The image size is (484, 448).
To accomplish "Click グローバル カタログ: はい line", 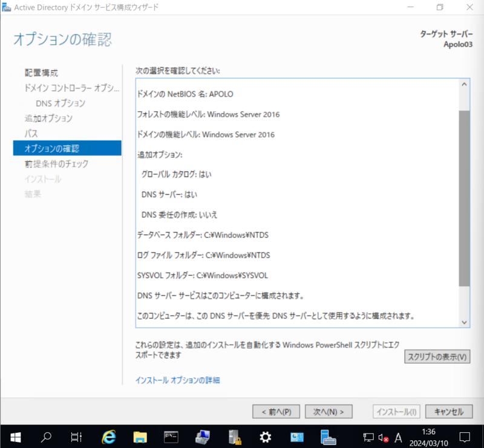I will pos(176,175).
